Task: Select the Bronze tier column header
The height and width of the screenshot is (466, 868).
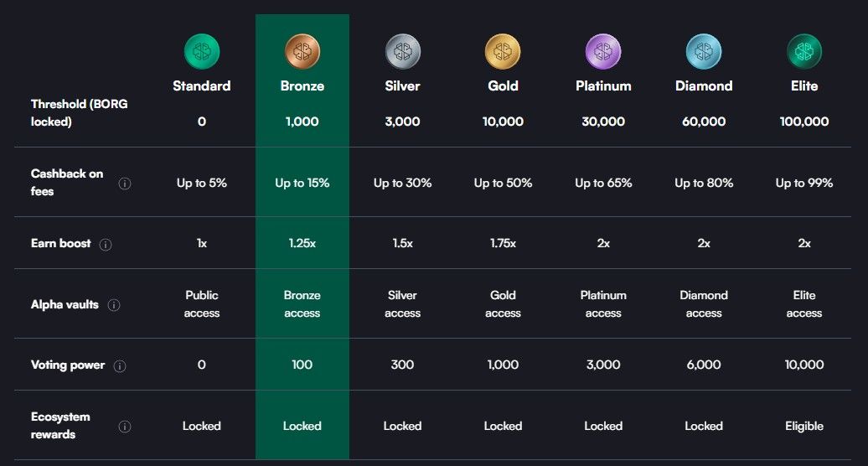Action: pyautogui.click(x=302, y=85)
